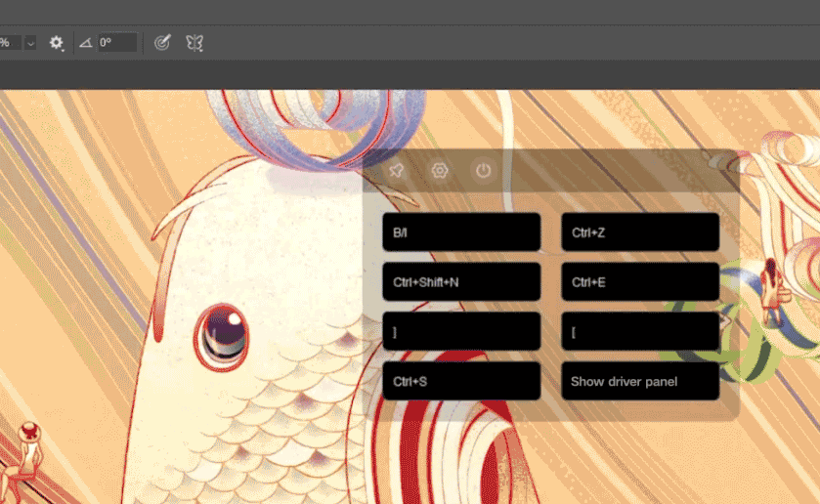This screenshot has width=820, height=504.
Task: Click the fish's eye on canvas
Action: (x=221, y=334)
